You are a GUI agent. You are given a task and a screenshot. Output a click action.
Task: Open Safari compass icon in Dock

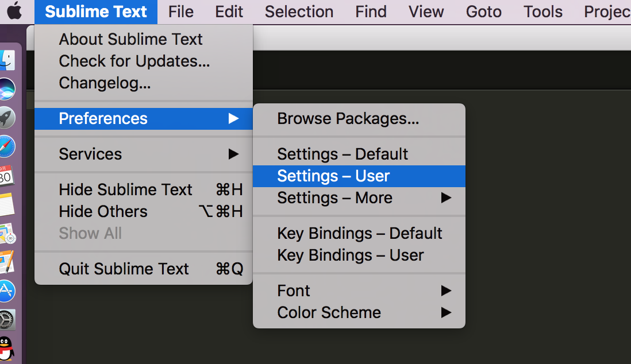point(7,146)
